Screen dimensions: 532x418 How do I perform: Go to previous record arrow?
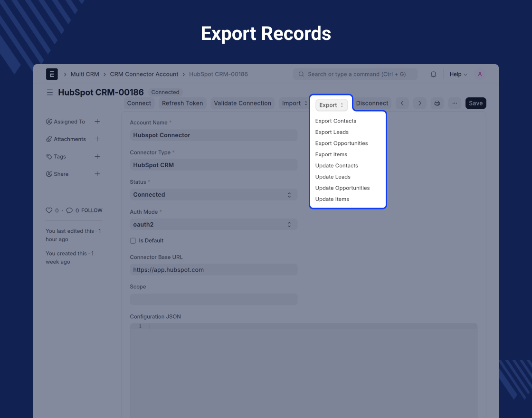(x=402, y=103)
